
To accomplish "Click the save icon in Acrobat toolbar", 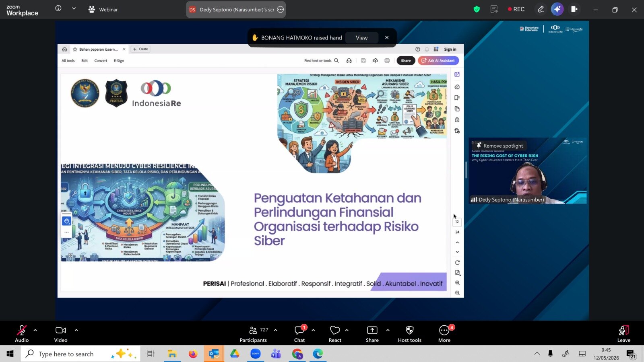I will point(363,61).
